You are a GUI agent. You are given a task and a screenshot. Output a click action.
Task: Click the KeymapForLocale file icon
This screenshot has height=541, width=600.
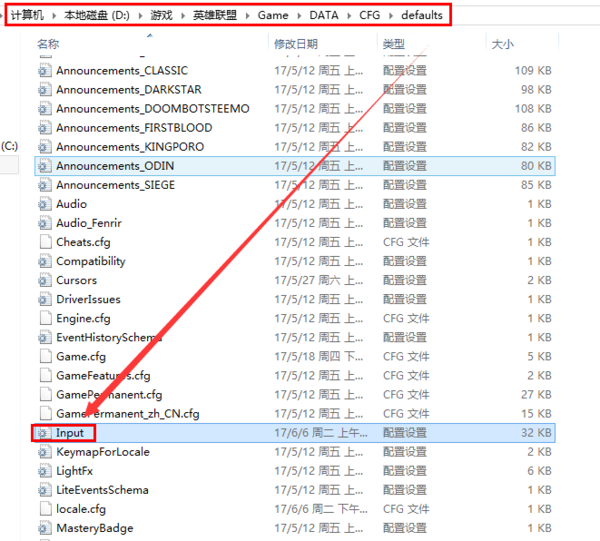pyautogui.click(x=45, y=452)
